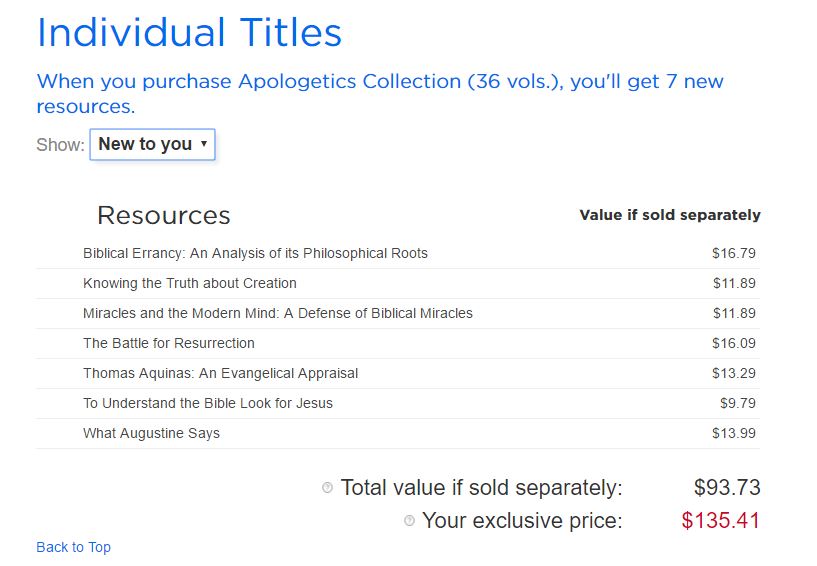
Task: Click the Resources column heading
Action: click(x=164, y=216)
